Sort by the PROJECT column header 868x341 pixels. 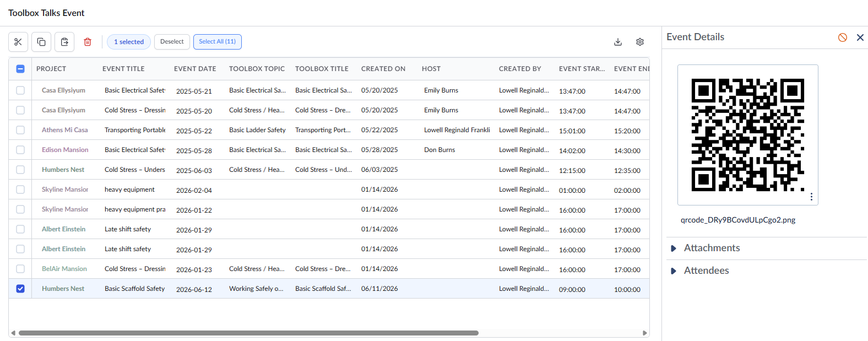coord(51,69)
